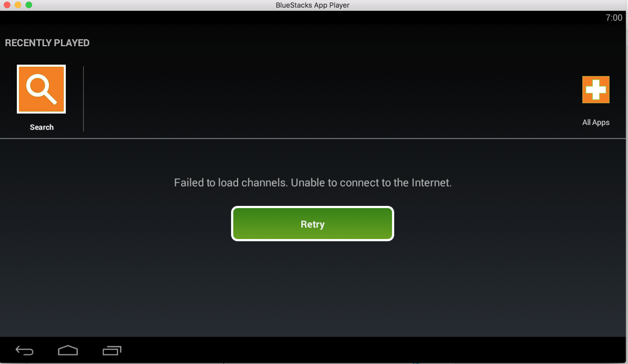The width and height of the screenshot is (628, 364).
Task: Click the Retry button to reconnect
Action: [312, 224]
